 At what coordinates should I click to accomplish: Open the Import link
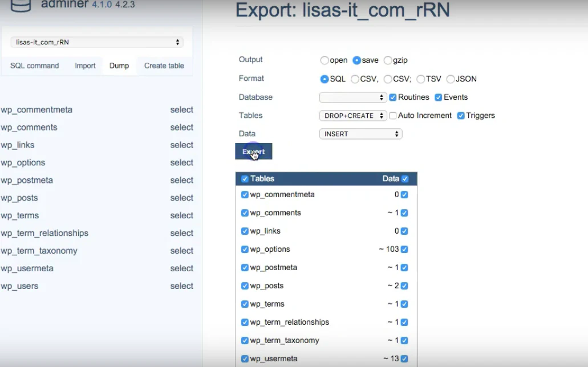(85, 66)
